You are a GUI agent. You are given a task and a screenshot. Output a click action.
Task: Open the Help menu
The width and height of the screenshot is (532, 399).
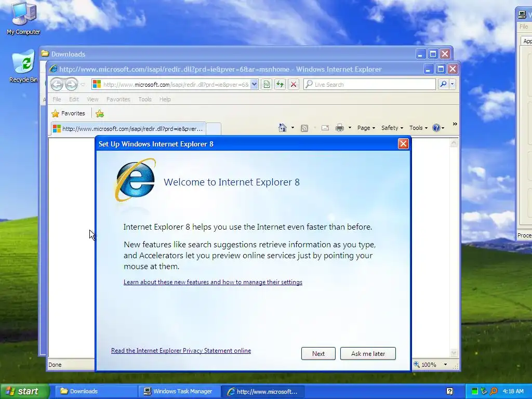pyautogui.click(x=165, y=99)
